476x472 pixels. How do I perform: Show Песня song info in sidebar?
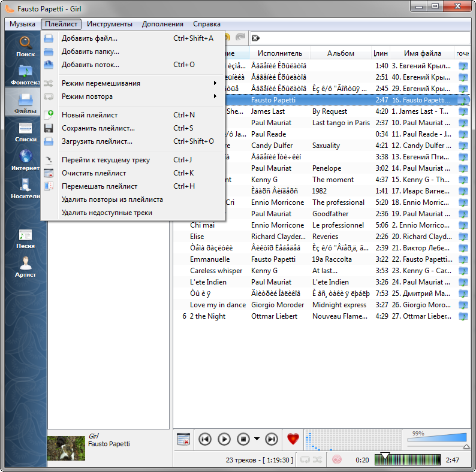[26, 239]
